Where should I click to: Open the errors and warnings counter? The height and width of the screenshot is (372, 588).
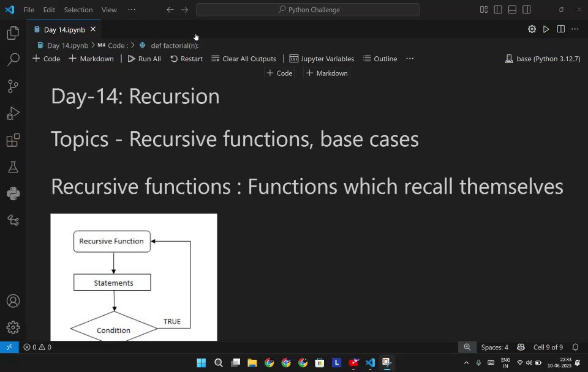click(37, 348)
